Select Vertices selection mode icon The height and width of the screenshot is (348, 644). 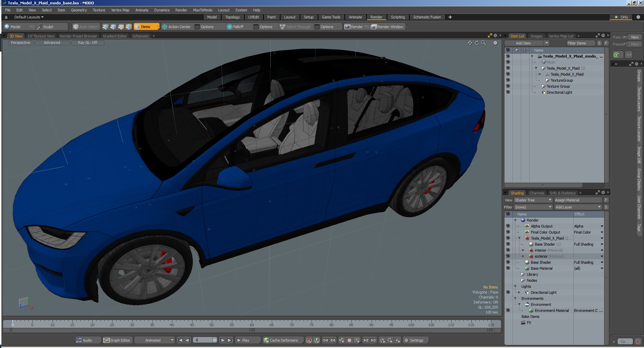pyautogui.click(x=105, y=27)
